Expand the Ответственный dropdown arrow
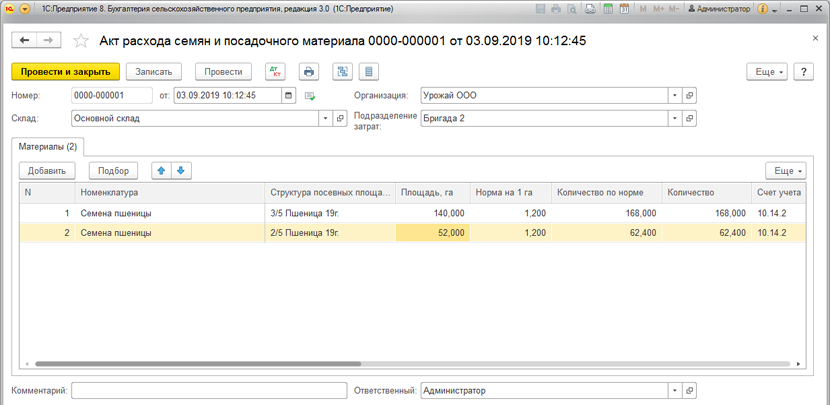This screenshot has height=405, width=830. point(675,391)
